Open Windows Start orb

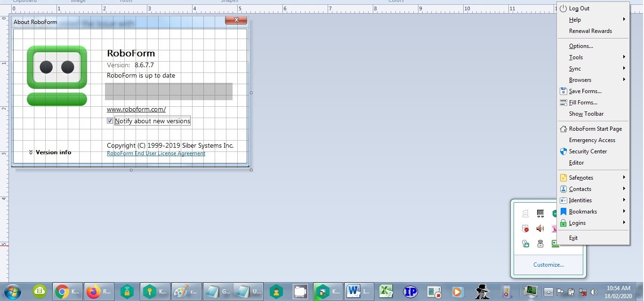click(12, 292)
